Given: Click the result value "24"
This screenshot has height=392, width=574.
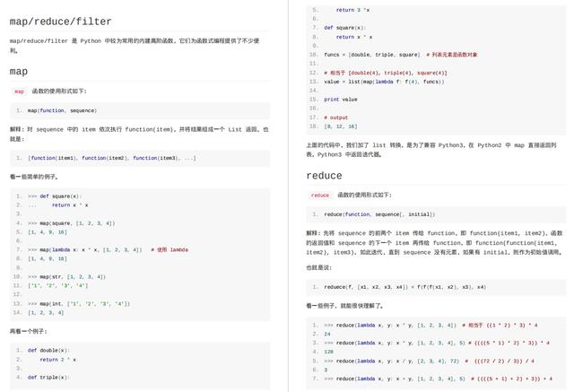Looking at the screenshot, I should click(x=326, y=334).
